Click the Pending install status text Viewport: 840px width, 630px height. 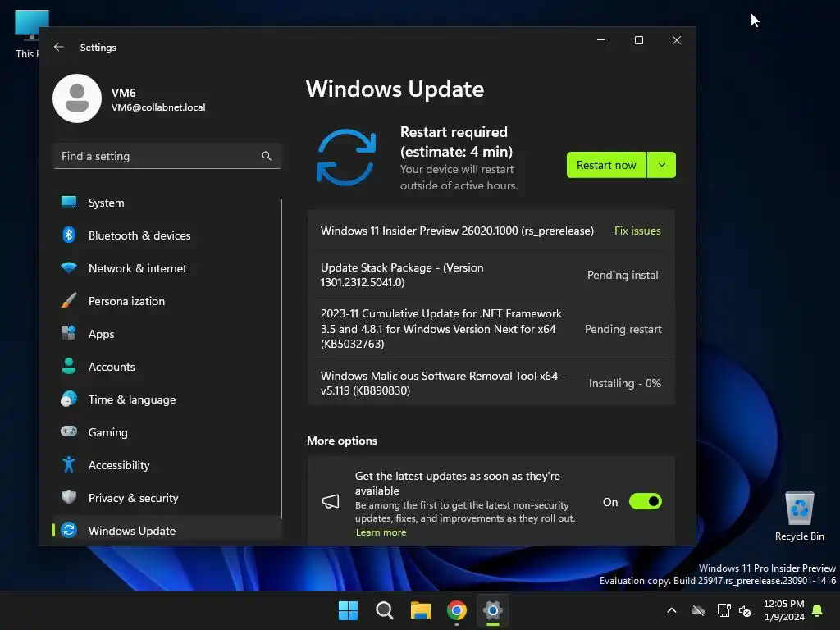click(x=624, y=275)
